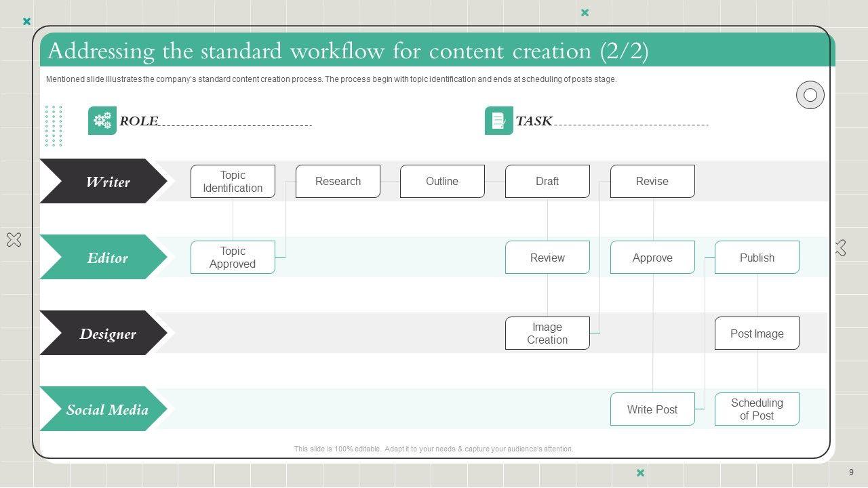Click the gears icon beside ROLE

tap(102, 121)
